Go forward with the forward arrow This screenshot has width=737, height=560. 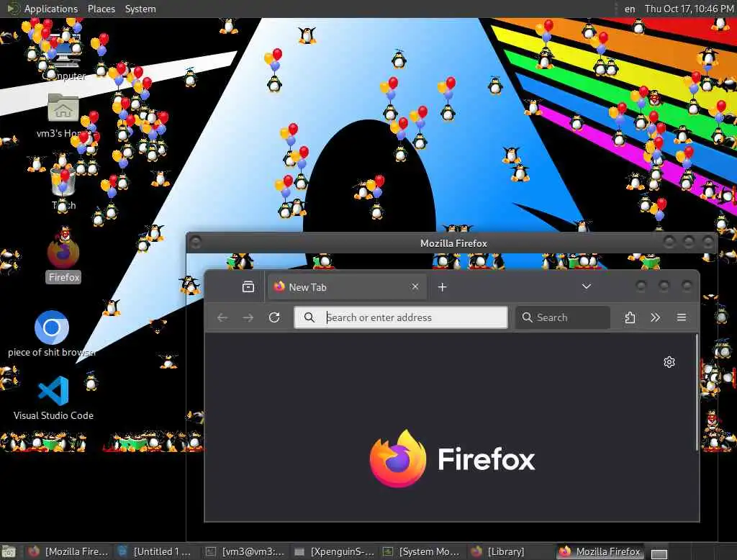point(248,317)
